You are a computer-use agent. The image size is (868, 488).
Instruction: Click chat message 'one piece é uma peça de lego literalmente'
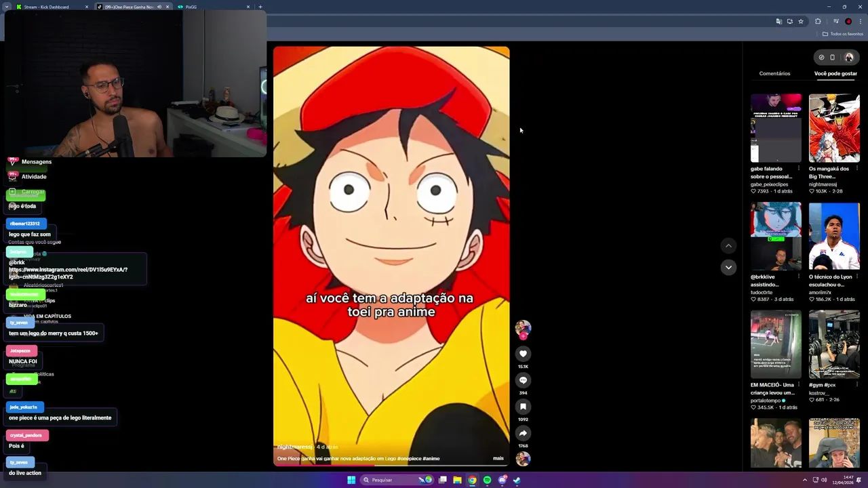click(x=60, y=418)
